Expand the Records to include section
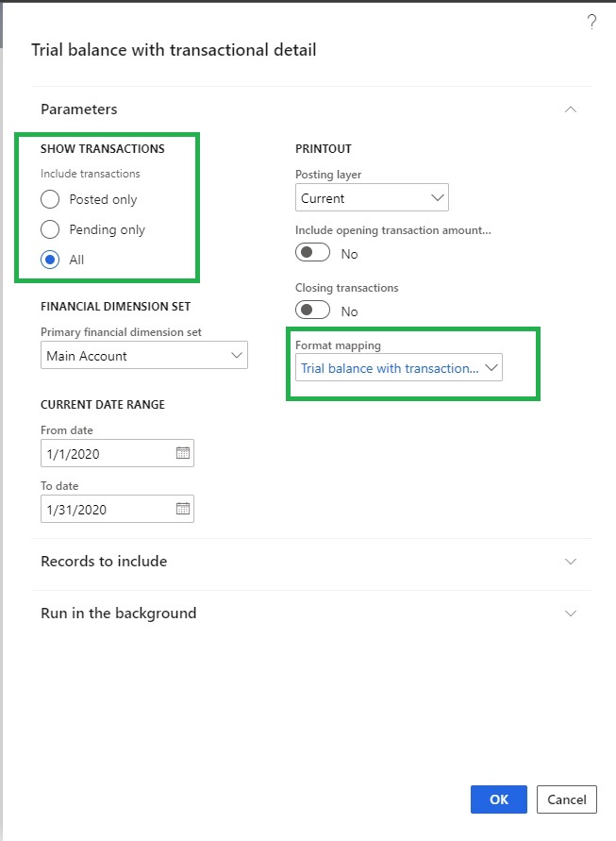 tap(570, 562)
